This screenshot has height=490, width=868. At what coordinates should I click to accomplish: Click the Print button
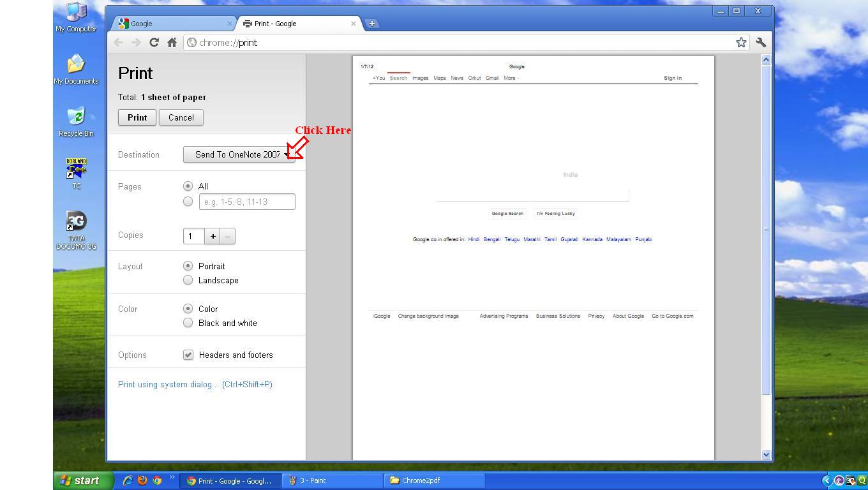click(137, 117)
